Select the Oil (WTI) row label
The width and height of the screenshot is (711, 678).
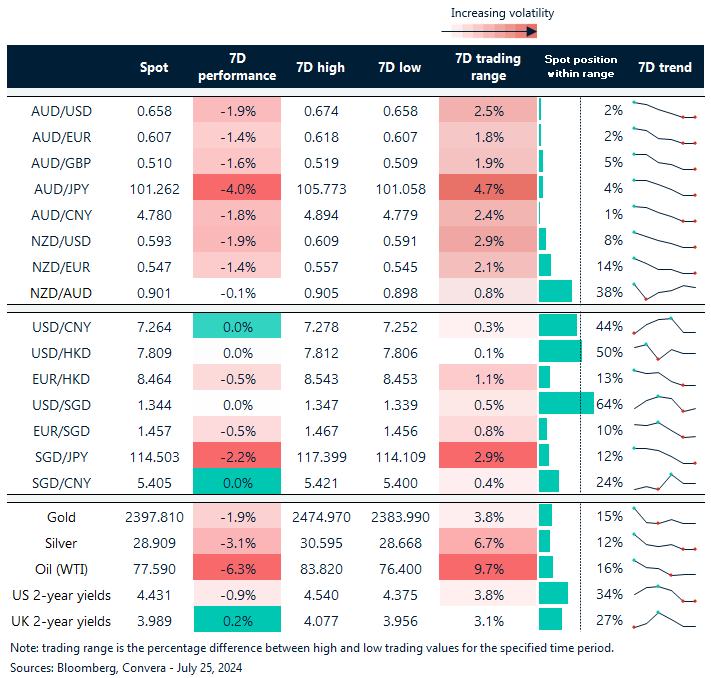pyautogui.click(x=61, y=569)
